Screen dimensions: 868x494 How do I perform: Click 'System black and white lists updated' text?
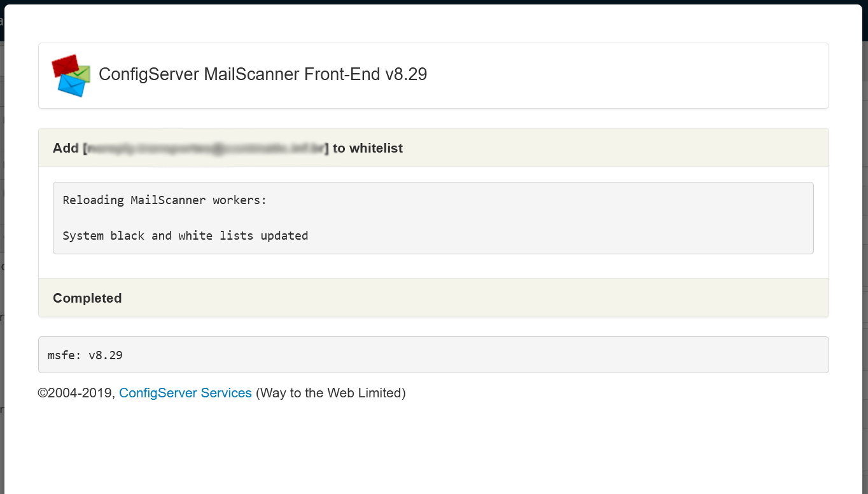(x=185, y=236)
